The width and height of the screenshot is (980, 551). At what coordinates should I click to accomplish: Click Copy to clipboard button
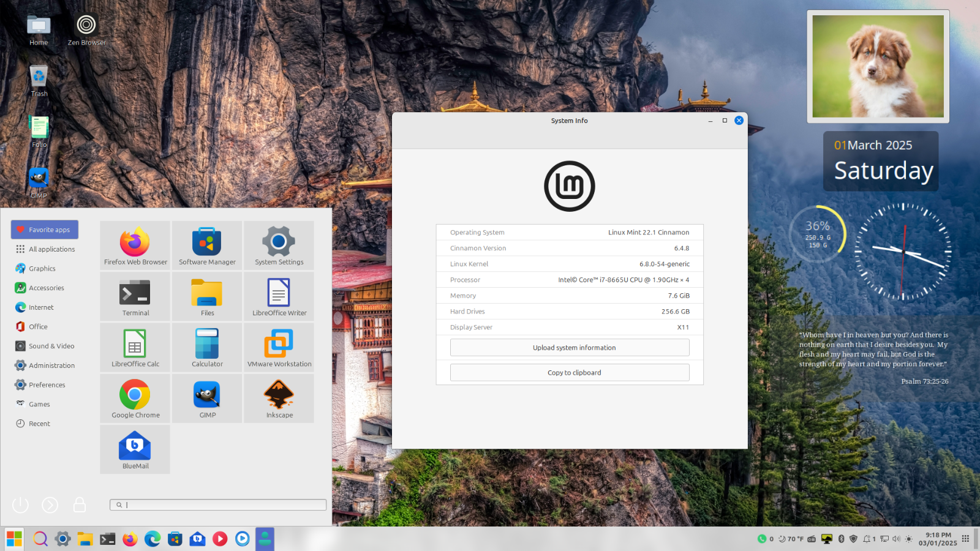tap(570, 372)
